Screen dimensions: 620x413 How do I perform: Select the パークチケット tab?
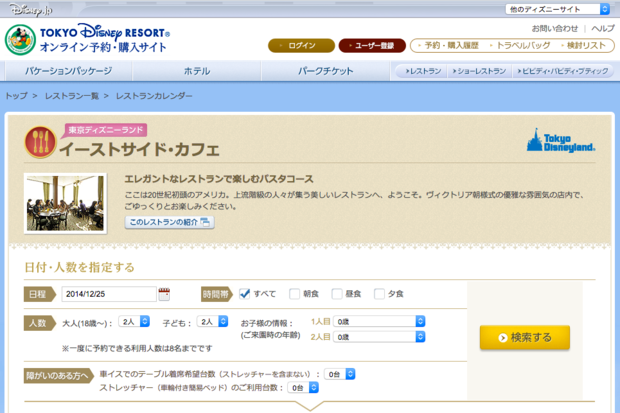tap(325, 71)
